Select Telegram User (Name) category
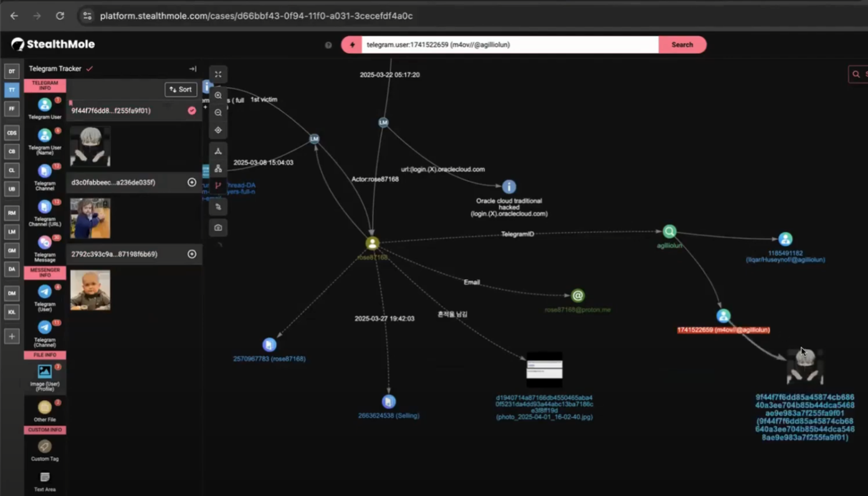This screenshot has height=496, width=868. pos(45,141)
